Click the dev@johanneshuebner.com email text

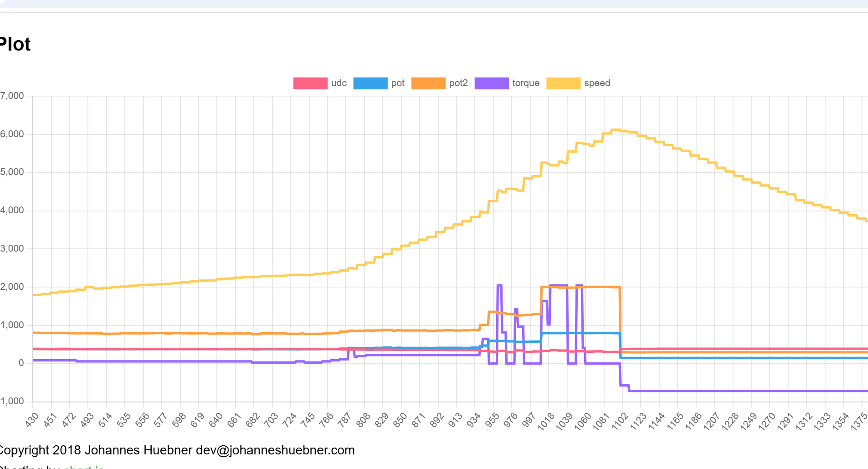coord(275,450)
